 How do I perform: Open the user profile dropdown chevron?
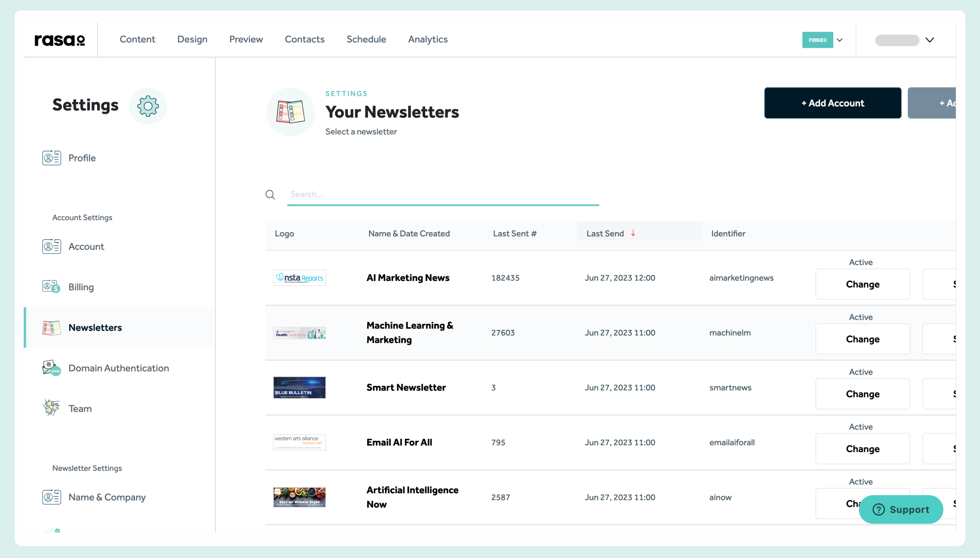tap(929, 40)
